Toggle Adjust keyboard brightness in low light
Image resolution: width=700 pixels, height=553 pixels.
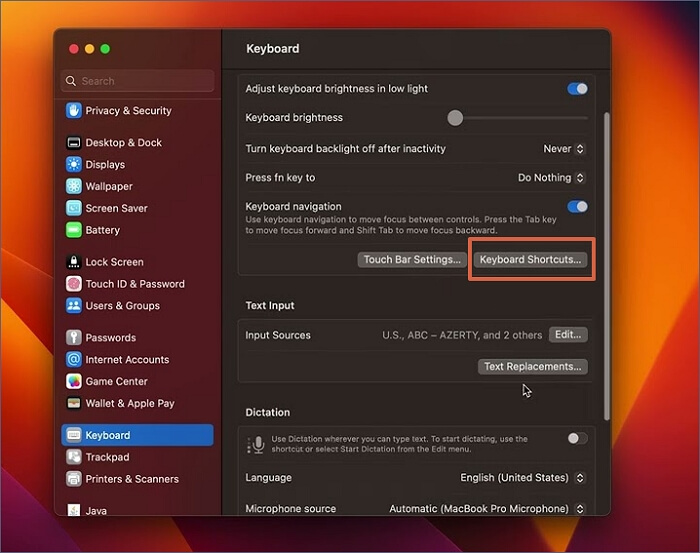coord(577,88)
